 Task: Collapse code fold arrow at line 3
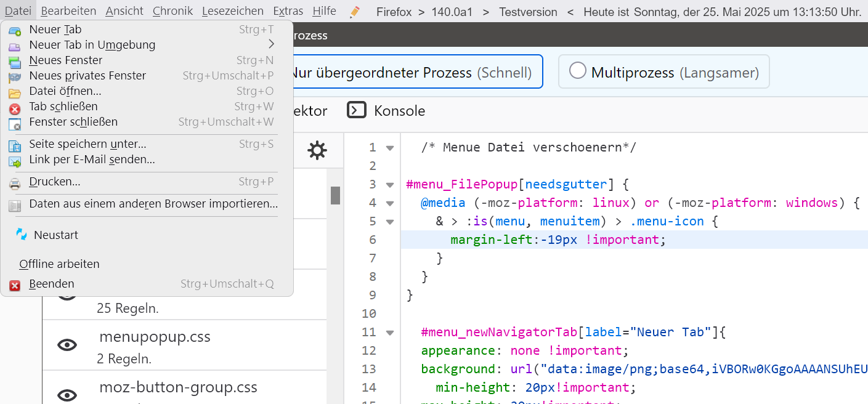(389, 185)
